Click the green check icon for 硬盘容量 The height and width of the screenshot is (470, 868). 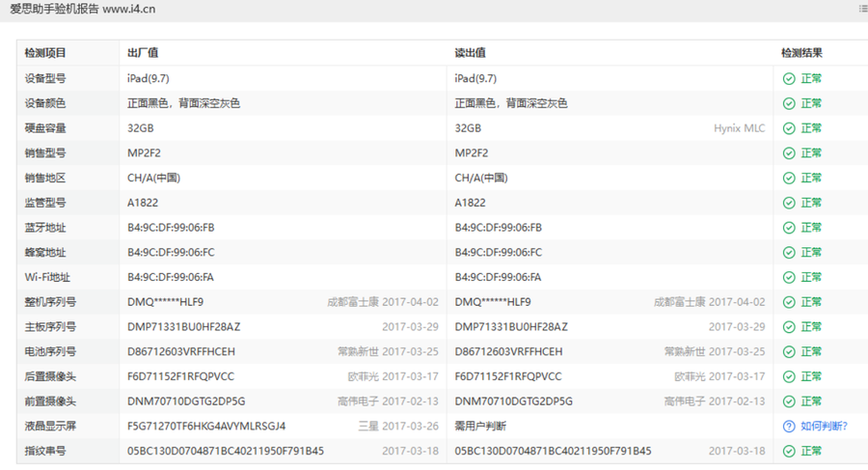(789, 128)
